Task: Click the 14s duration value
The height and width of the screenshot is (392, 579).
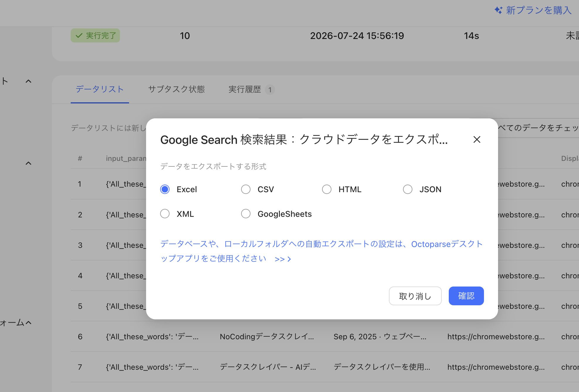Action: tap(471, 36)
